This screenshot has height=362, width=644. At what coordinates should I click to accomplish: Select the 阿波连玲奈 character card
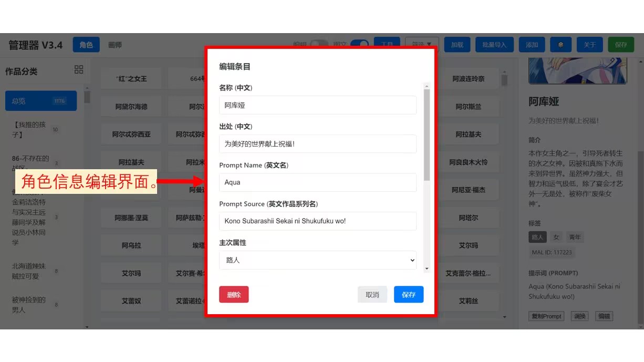(469, 79)
